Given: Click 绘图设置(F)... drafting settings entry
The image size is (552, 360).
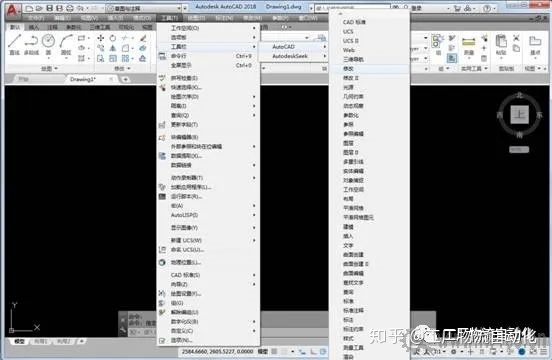Looking at the screenshot, I should coord(208,293).
